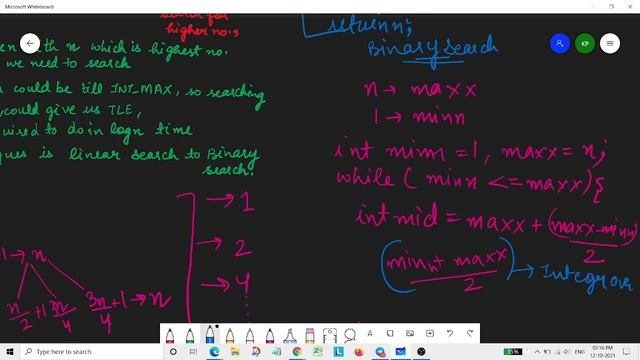Select the highlighter tool
The height and width of the screenshot is (360, 640).
click(x=290, y=335)
